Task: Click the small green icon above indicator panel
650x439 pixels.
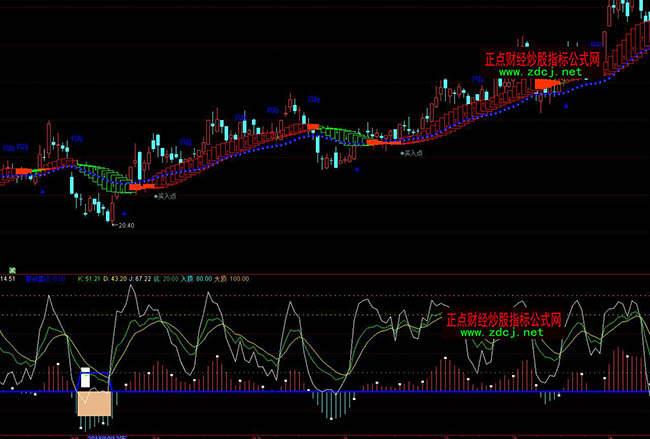Action: (x=12, y=269)
